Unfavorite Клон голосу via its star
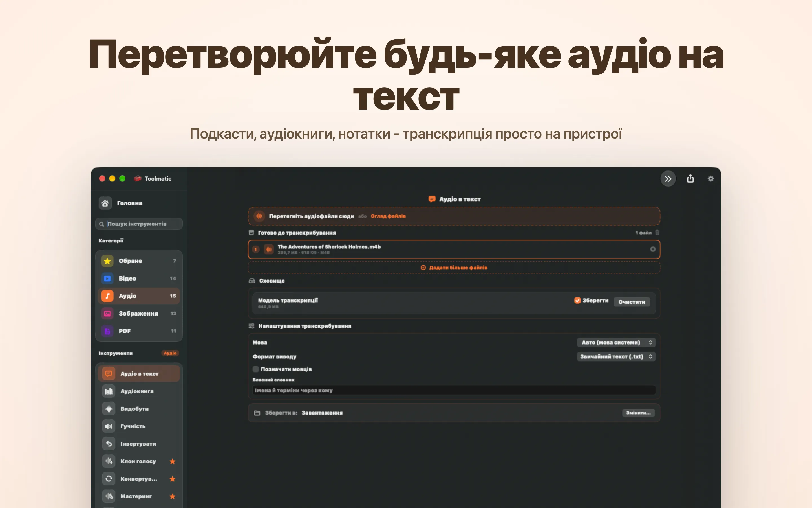 point(173,461)
